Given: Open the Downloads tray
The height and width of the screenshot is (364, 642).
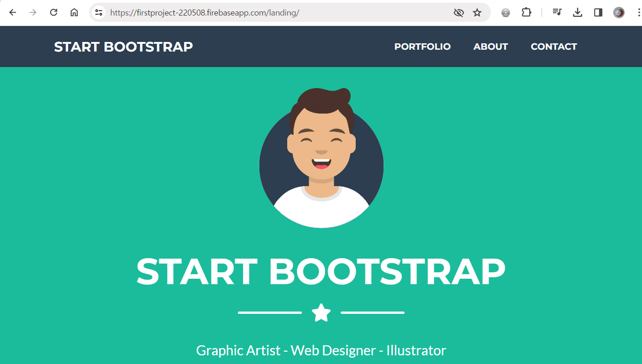Looking at the screenshot, I should click(578, 12).
